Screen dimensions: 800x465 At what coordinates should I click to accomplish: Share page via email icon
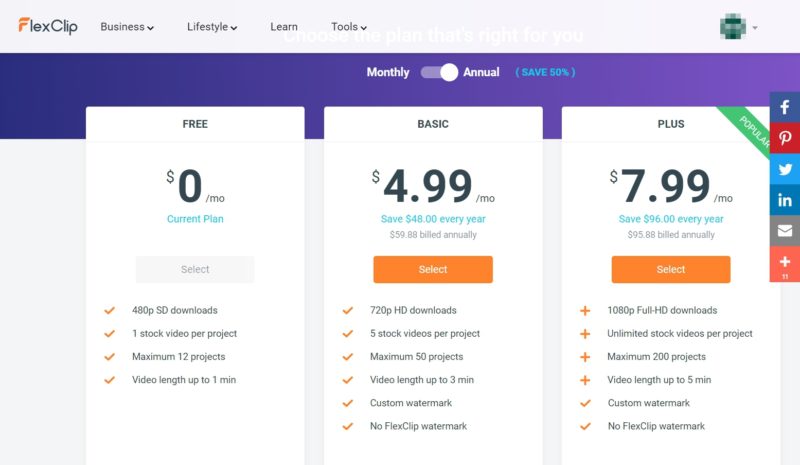pyautogui.click(x=785, y=231)
